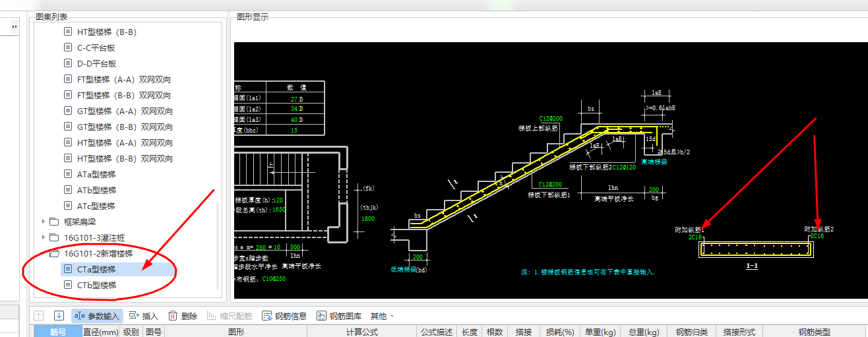868x337 pixels.
Task: Click 直径(mm) column header
Action: click(101, 332)
